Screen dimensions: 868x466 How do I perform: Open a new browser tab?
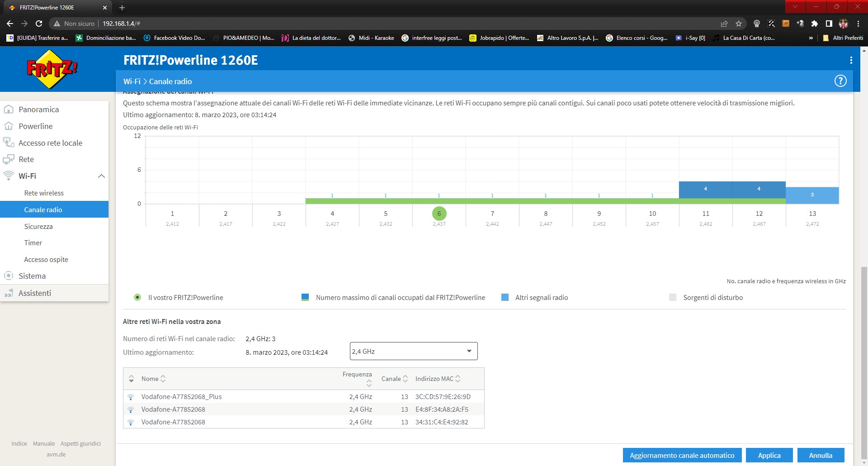pos(122,8)
